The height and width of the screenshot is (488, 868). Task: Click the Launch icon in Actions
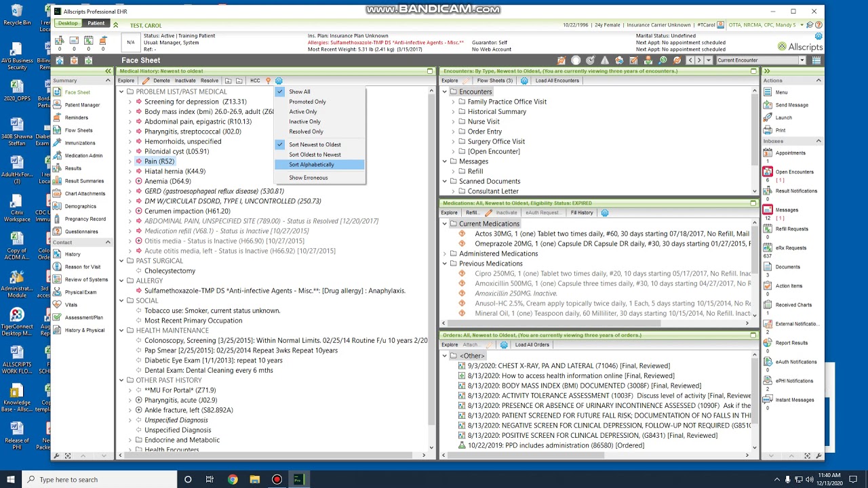tap(768, 117)
